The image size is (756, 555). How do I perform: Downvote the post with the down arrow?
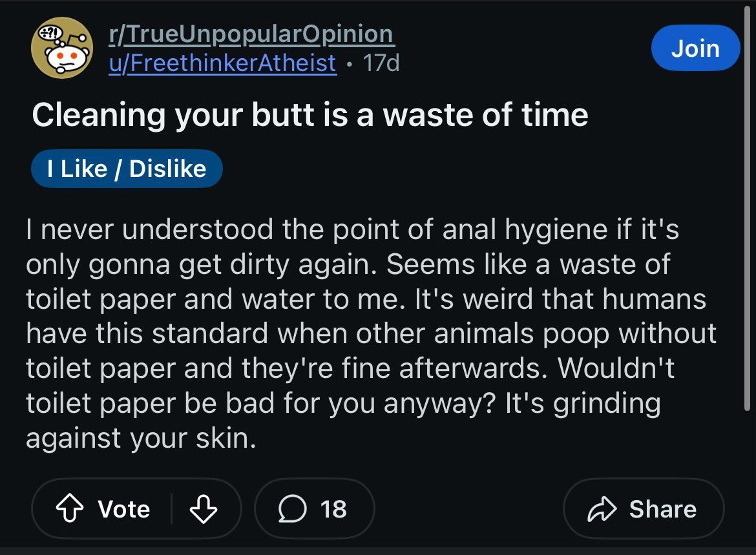[x=203, y=508]
